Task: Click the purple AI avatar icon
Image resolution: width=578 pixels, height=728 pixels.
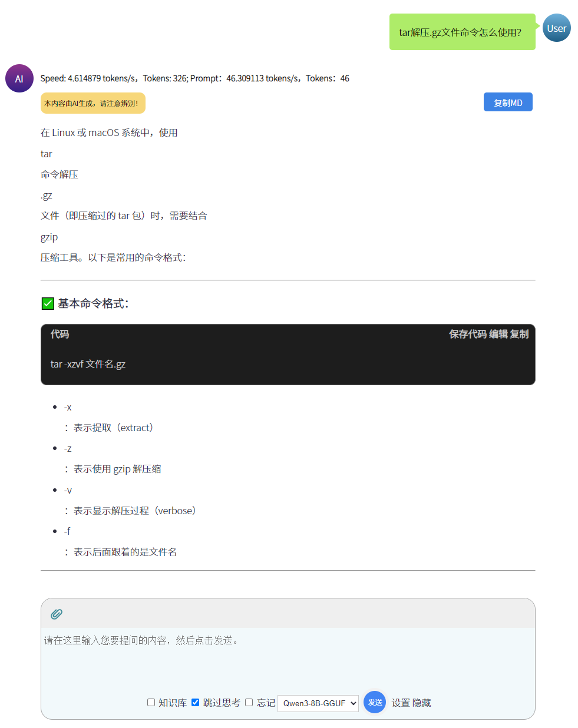Action: (x=19, y=78)
